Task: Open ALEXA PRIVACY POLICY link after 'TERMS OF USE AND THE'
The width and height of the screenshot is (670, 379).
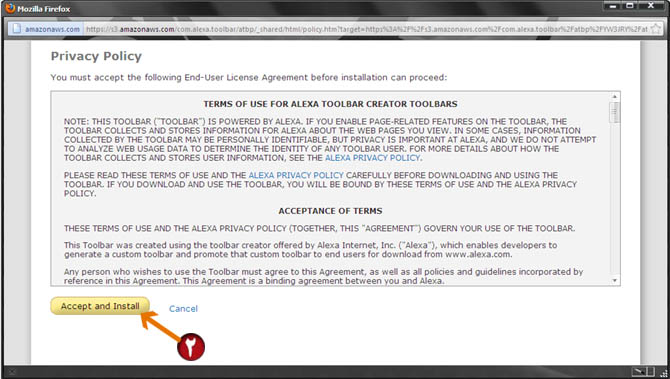Action: (296, 175)
